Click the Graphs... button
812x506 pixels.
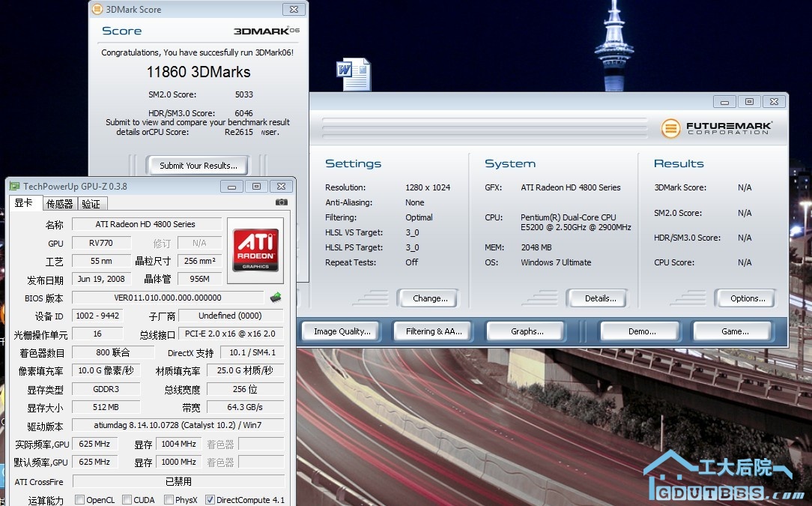coord(527,331)
